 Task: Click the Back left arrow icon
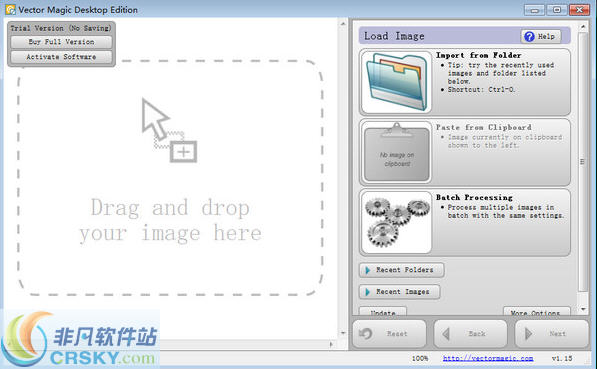(446, 334)
